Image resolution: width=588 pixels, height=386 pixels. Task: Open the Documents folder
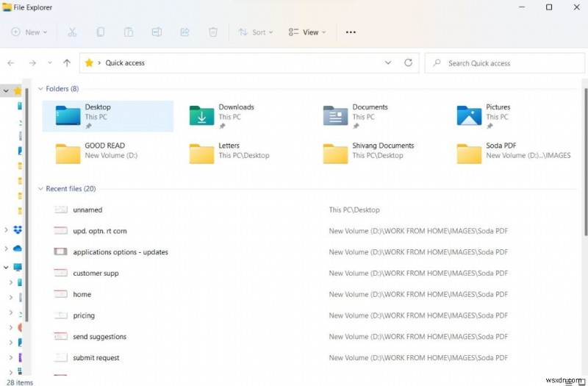[x=376, y=116]
